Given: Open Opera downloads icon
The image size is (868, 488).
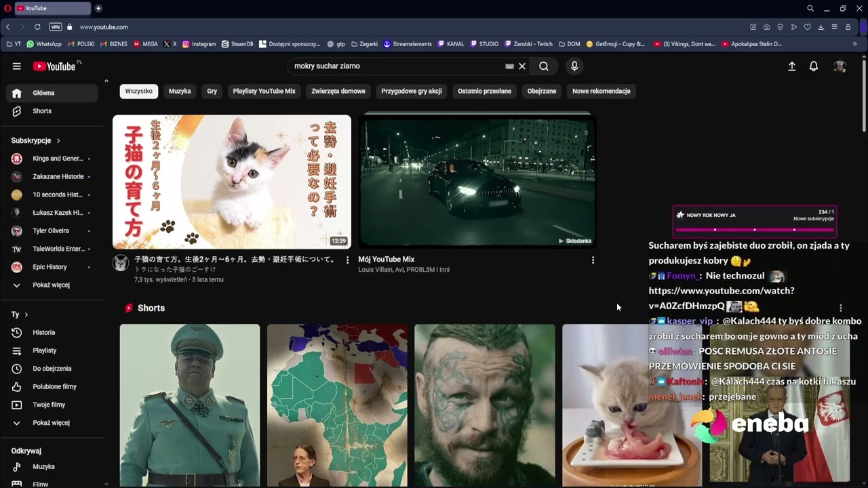Looking at the screenshot, I should coord(821,27).
